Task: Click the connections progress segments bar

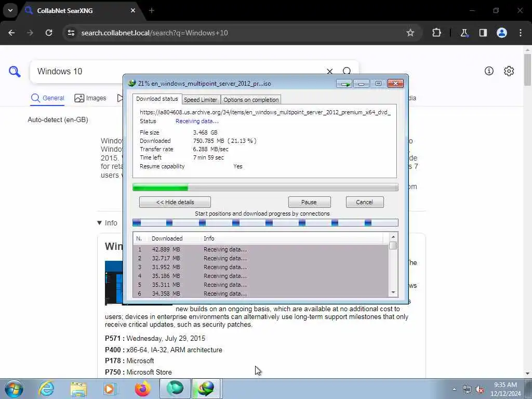Action: coord(265,222)
